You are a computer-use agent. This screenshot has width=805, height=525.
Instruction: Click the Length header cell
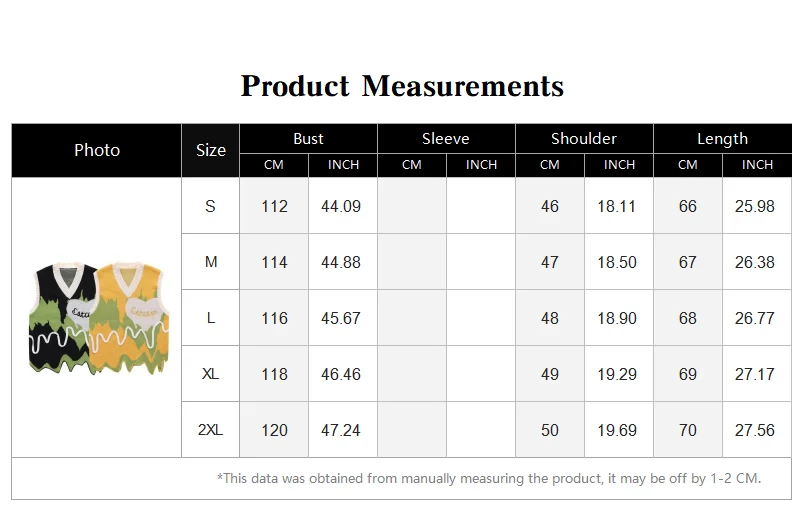tap(722, 139)
